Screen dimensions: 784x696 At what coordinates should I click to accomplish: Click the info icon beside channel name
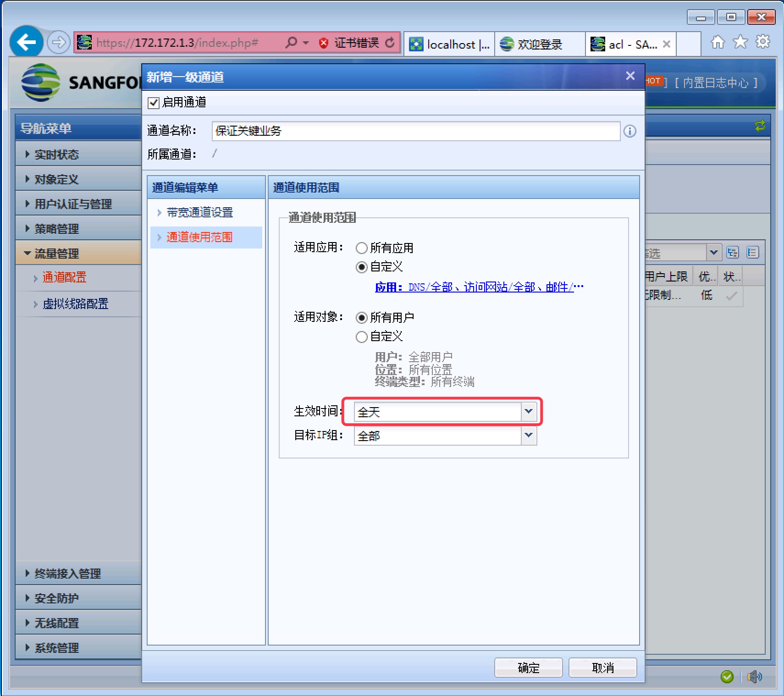630,131
